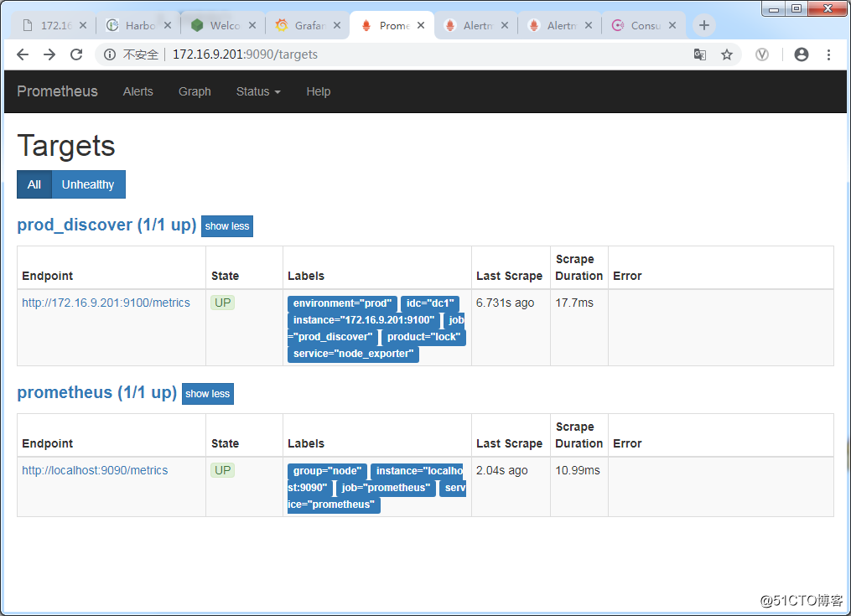Screen dimensions: 851x616
Task: Click the not-secure site info icon
Action: pyautogui.click(x=110, y=54)
